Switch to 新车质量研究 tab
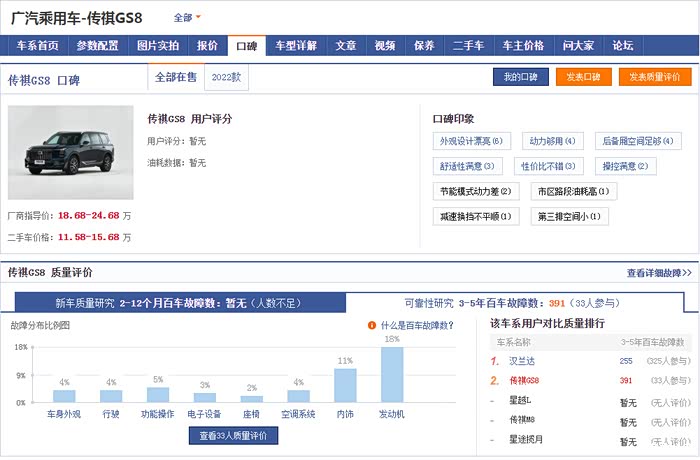This screenshot has height=460, width=700. click(x=180, y=303)
